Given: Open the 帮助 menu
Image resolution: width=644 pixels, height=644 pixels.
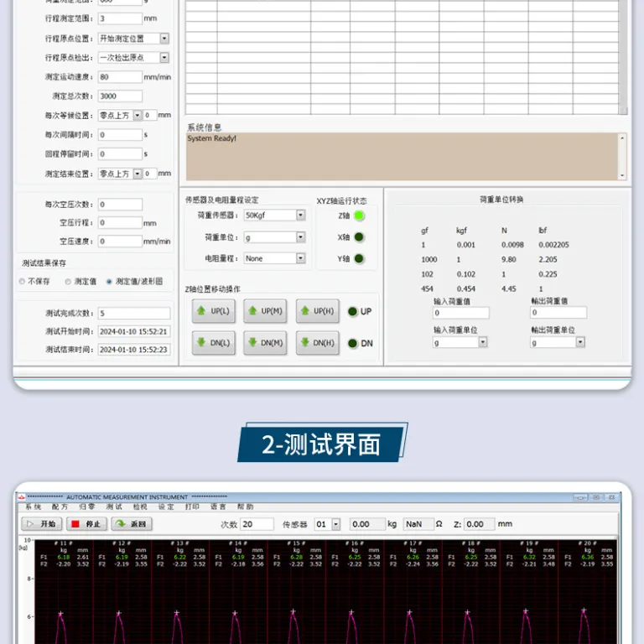Looking at the screenshot, I should pos(245,506).
